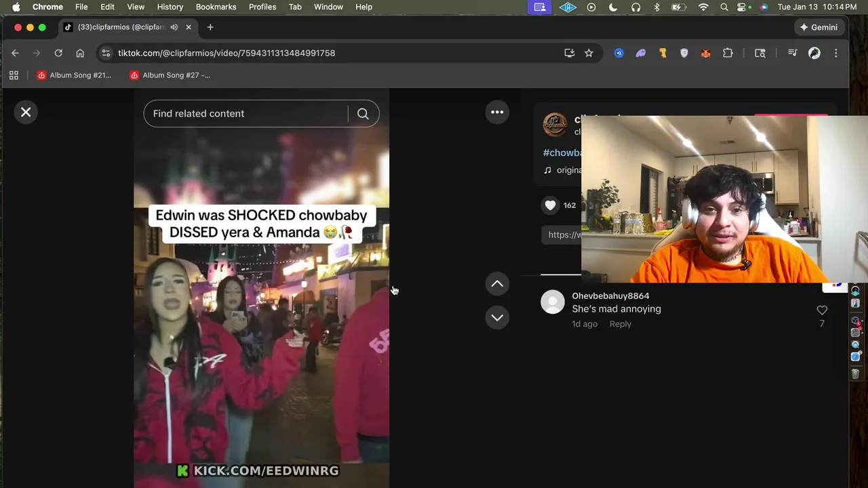Bookmark this page with the star icon
This screenshot has width=868, height=488.
point(589,53)
